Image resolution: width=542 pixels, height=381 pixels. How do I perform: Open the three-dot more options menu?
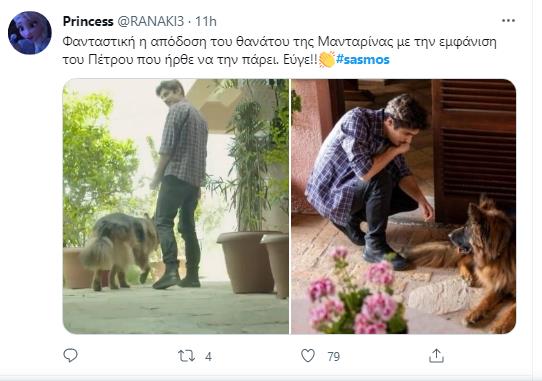pyautogui.click(x=508, y=21)
